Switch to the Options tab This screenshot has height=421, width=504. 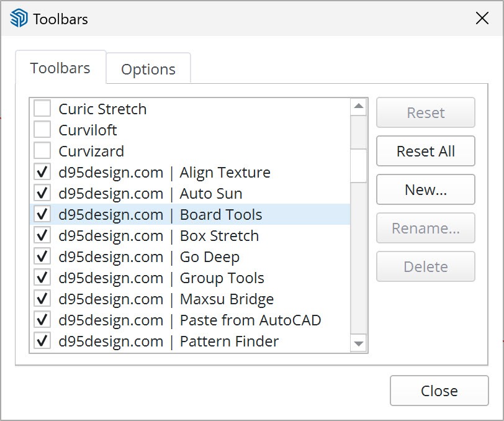(x=148, y=70)
